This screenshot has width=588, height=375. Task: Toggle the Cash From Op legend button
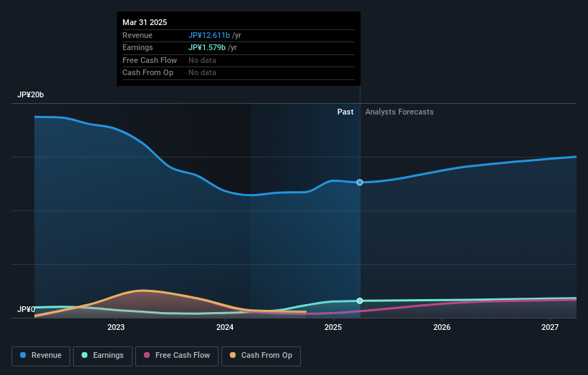pos(261,356)
